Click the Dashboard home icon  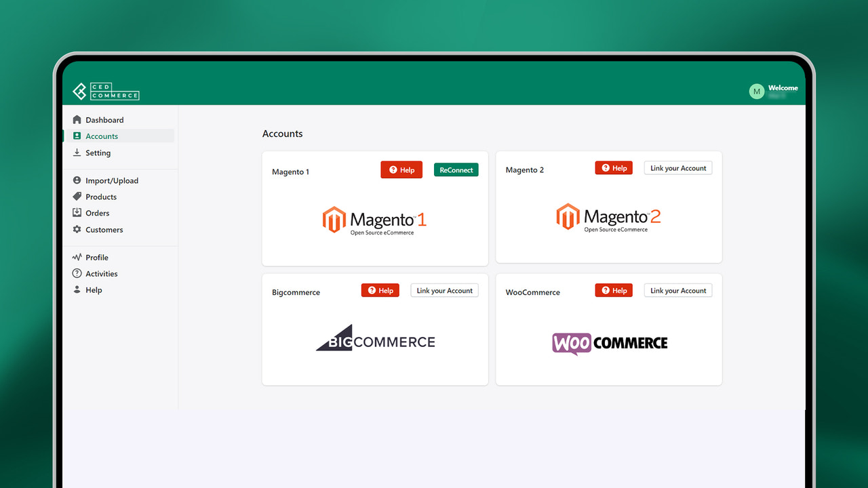pos(77,120)
